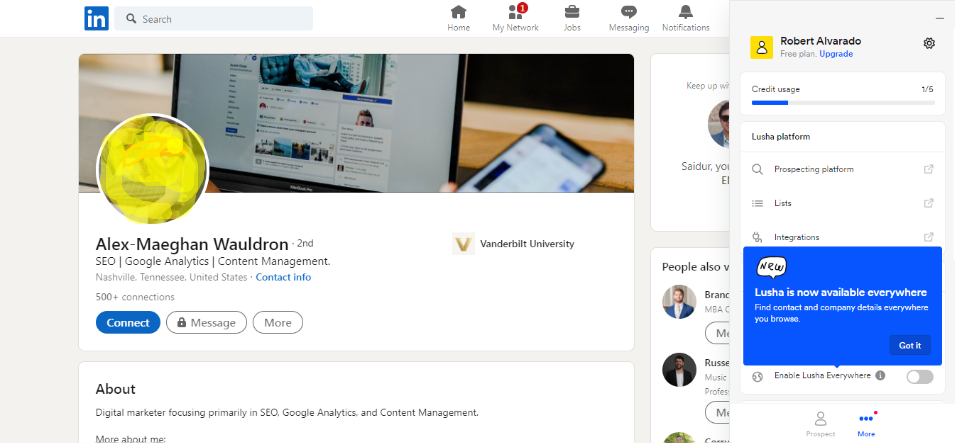Click the Upgrade link in Lusha
The height and width of the screenshot is (443, 955).
tap(836, 54)
